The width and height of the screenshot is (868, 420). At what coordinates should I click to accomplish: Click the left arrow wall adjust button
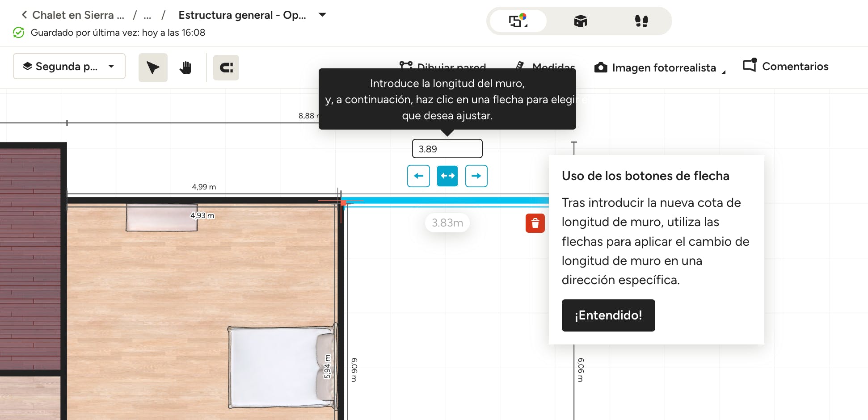pos(418,176)
